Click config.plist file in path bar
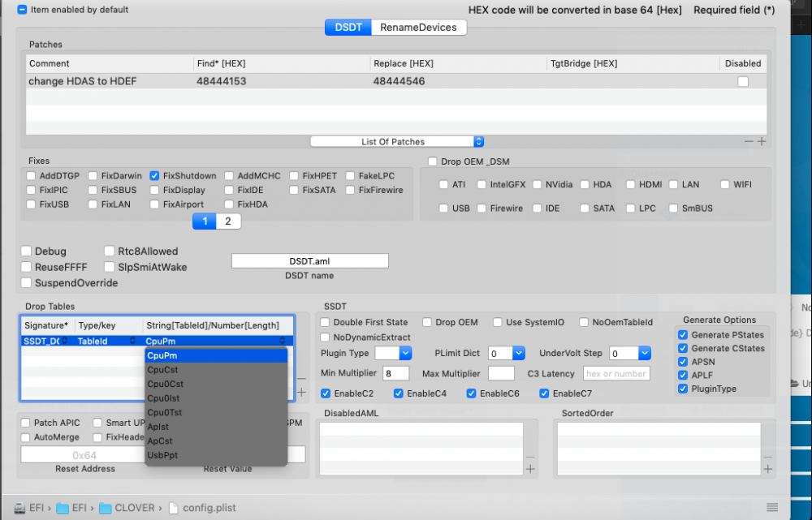 click(x=203, y=508)
